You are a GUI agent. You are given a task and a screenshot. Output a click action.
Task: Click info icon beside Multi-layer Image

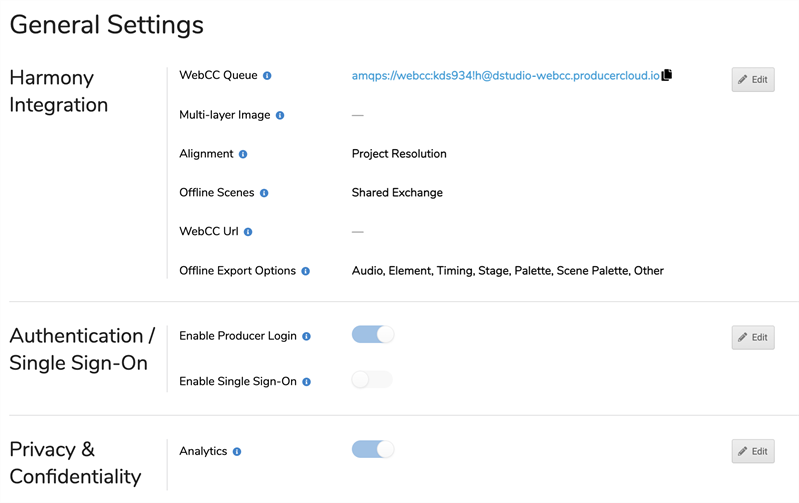pyautogui.click(x=280, y=116)
